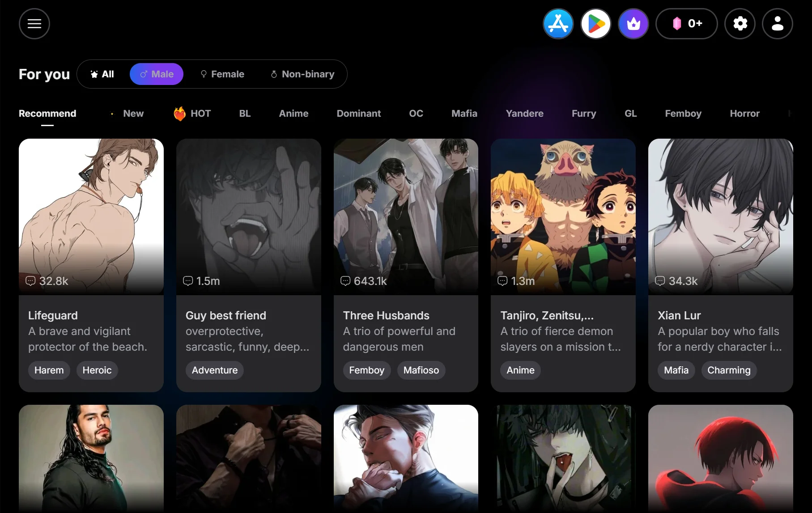Screen dimensions: 812x513
Task: Open the Anime category tab
Action: (x=293, y=114)
